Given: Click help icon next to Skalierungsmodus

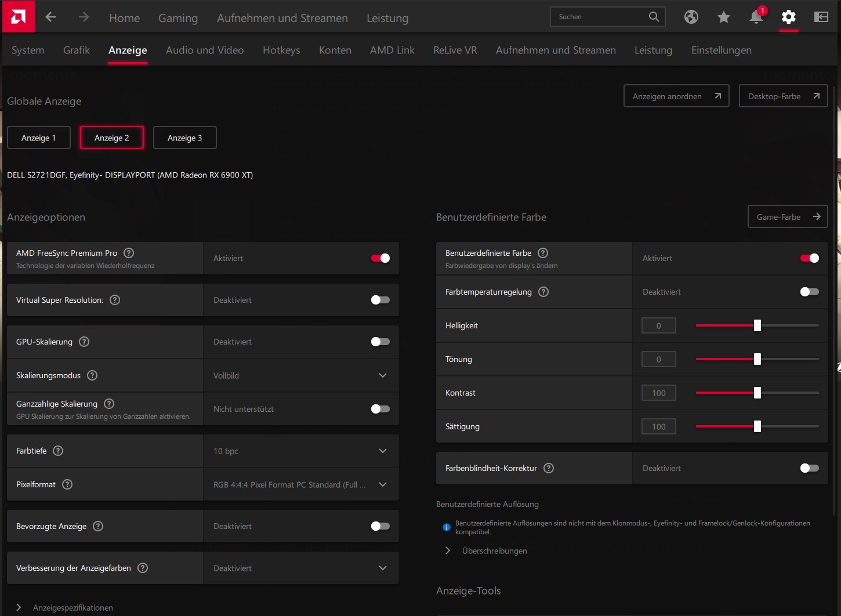Looking at the screenshot, I should 92,375.
